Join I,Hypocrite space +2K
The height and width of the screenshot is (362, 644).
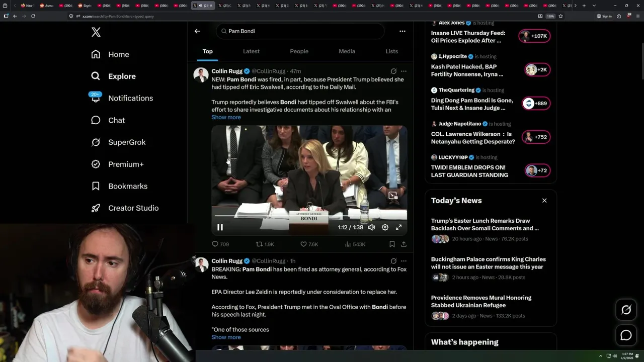click(537, 70)
